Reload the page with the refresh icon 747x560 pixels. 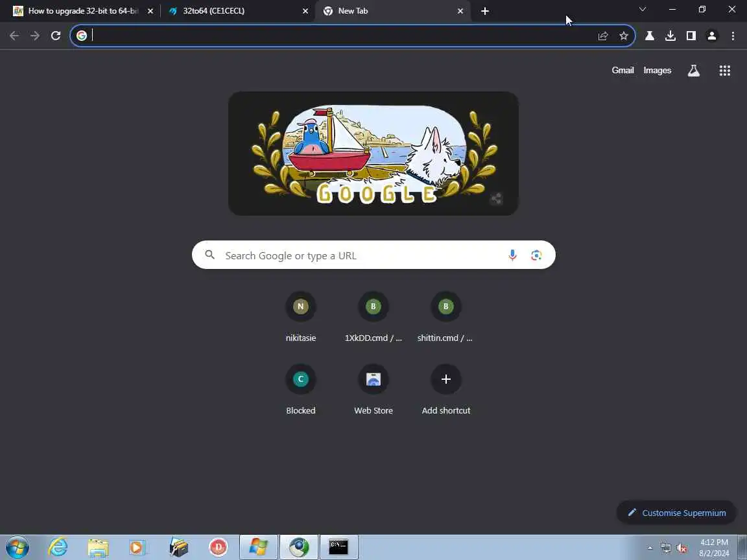click(56, 36)
